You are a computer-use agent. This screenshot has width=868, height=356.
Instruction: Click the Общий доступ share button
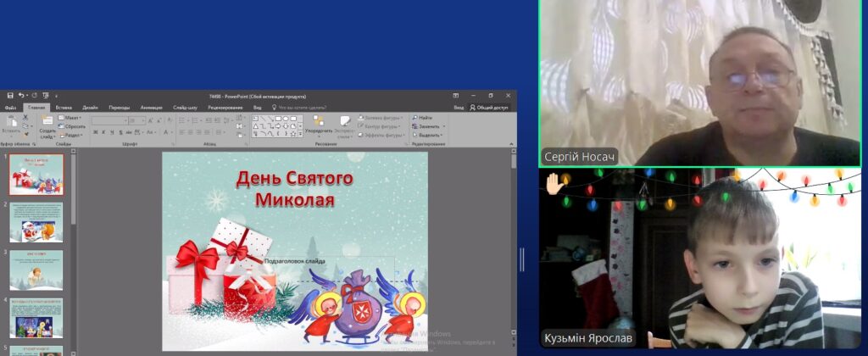pos(489,108)
